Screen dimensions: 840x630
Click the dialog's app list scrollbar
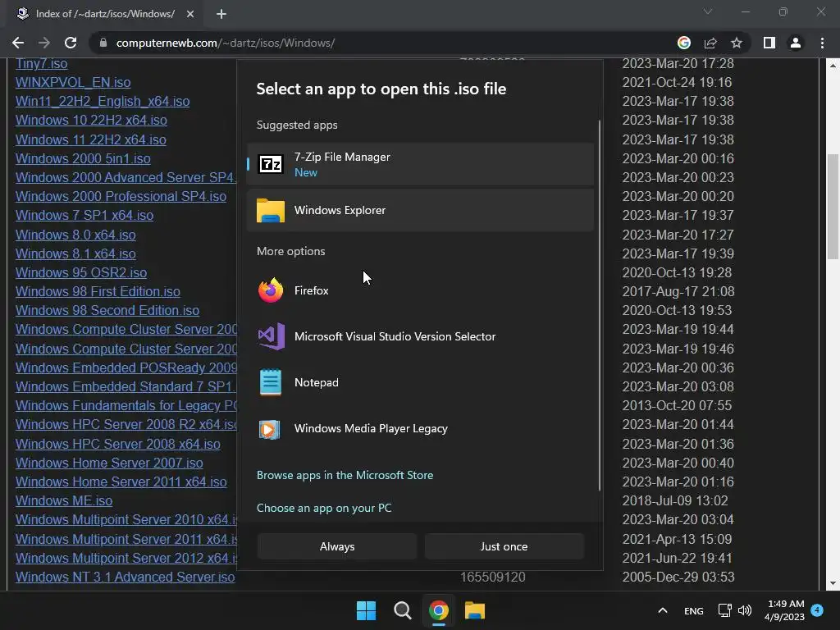coord(600,305)
